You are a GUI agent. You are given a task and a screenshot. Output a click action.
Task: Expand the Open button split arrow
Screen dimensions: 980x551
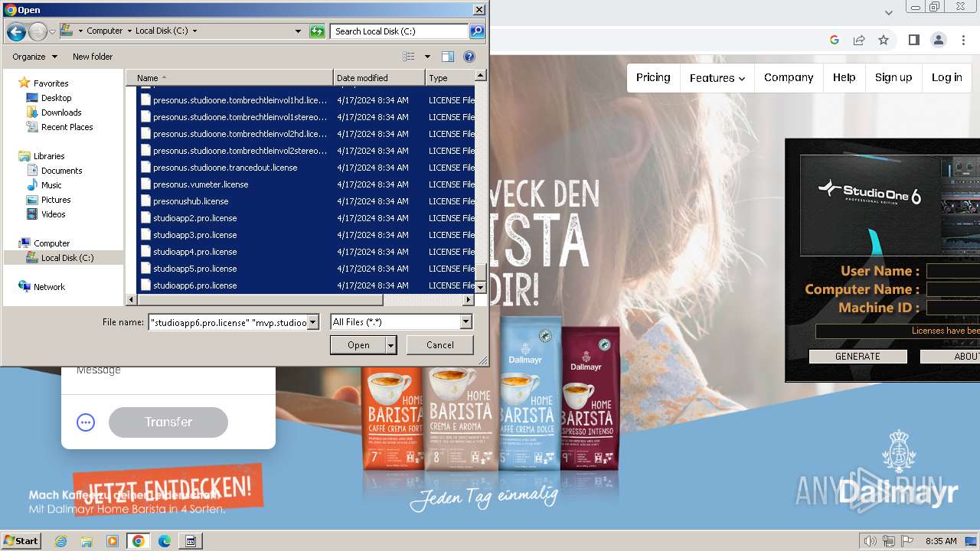391,345
